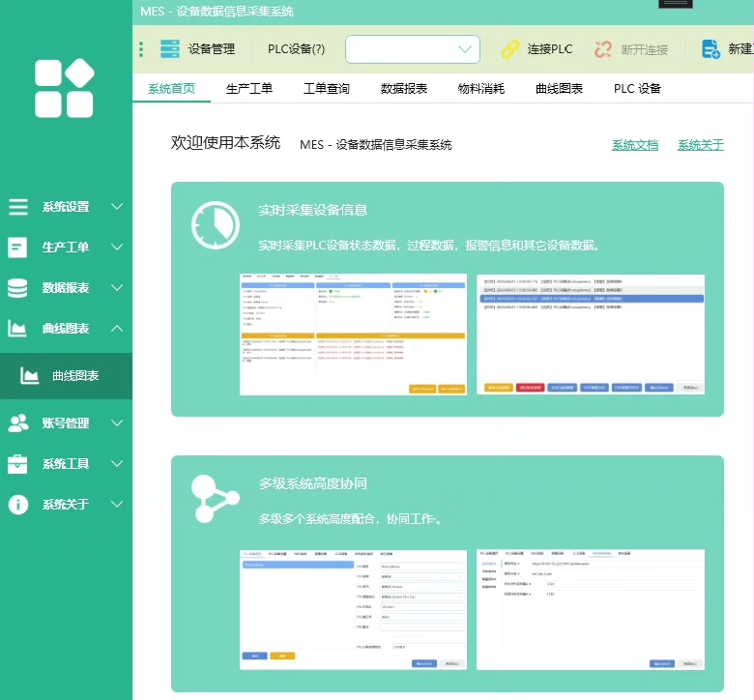Collapse the 曲线图表 sidebar section chevron
The image size is (754, 700).
coord(117,329)
